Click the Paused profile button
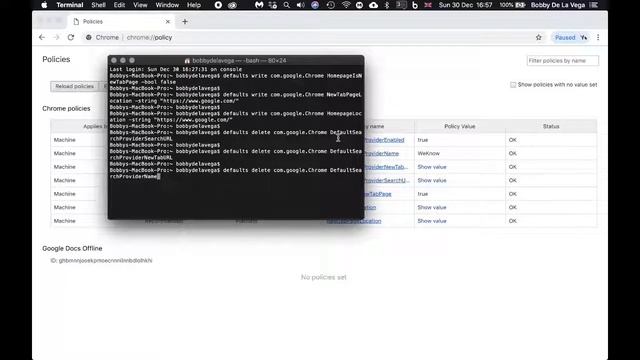 pos(571,37)
